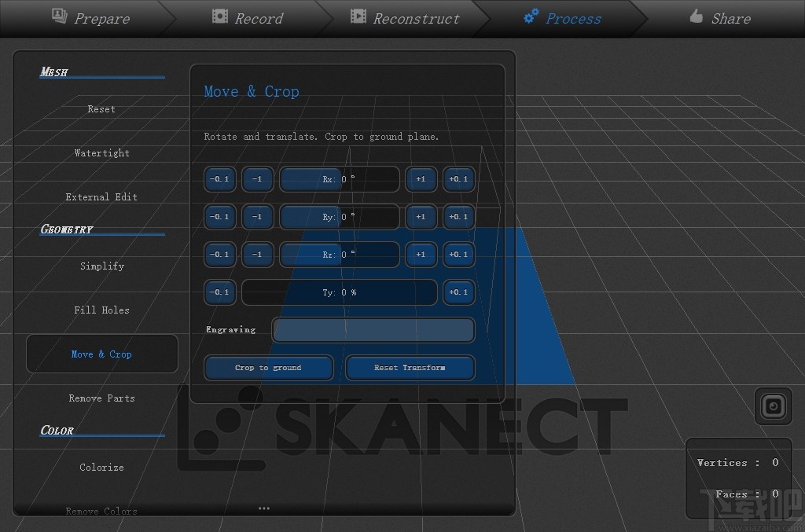Click the Ty translation slider field
805x532 pixels.
pyautogui.click(x=339, y=292)
